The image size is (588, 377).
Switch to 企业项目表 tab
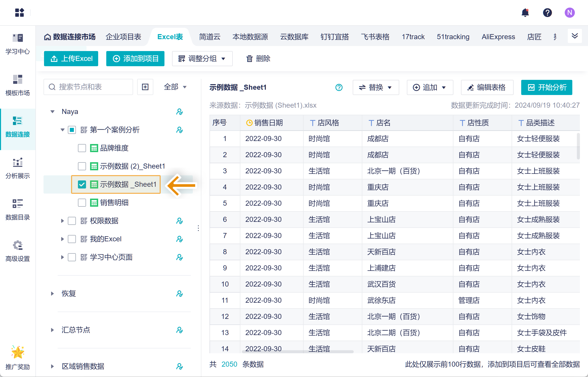tap(123, 37)
